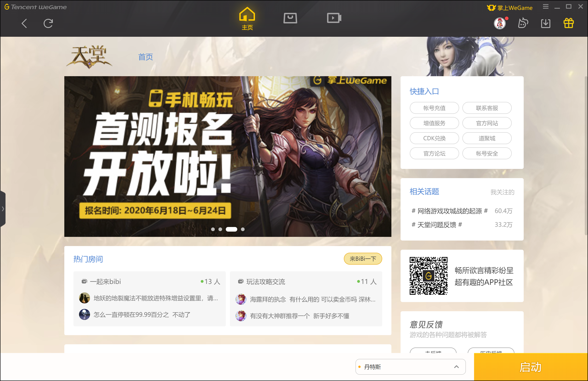Click the 来BiBi一下 button

point(363,259)
